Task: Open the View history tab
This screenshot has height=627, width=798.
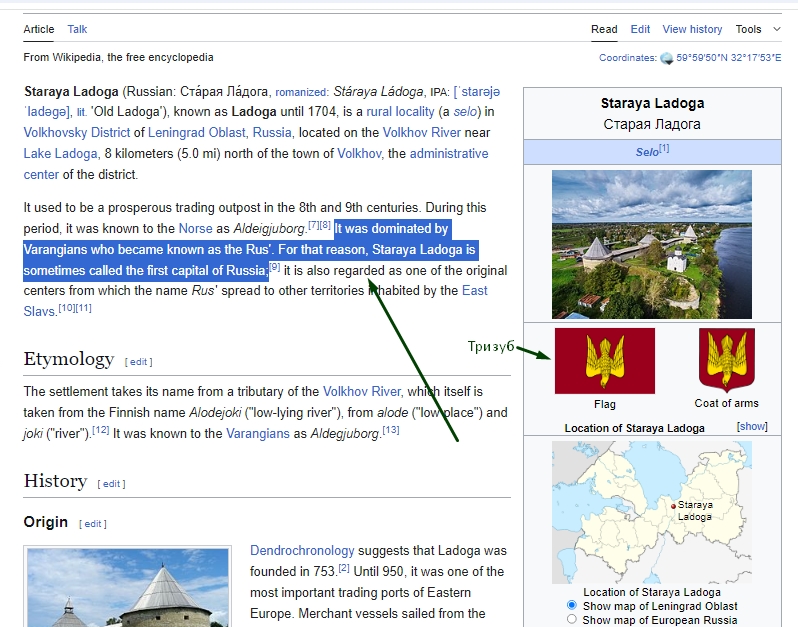Action: pos(692,30)
